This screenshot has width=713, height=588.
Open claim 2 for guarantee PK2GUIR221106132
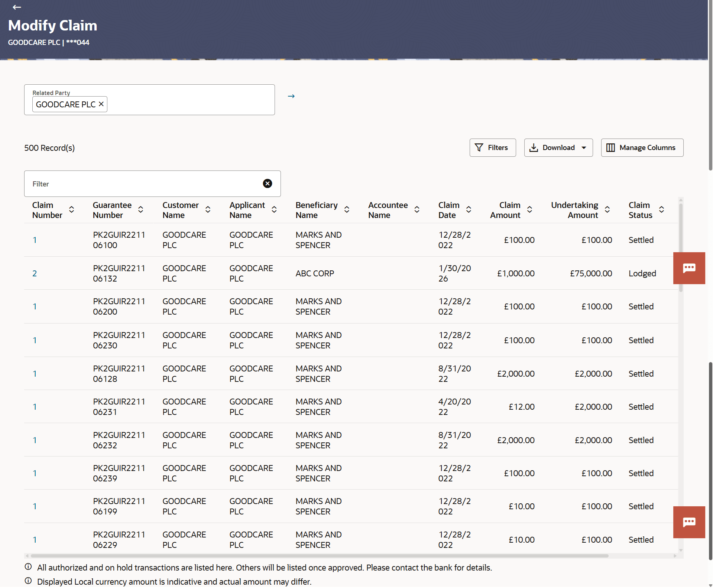pos(35,274)
